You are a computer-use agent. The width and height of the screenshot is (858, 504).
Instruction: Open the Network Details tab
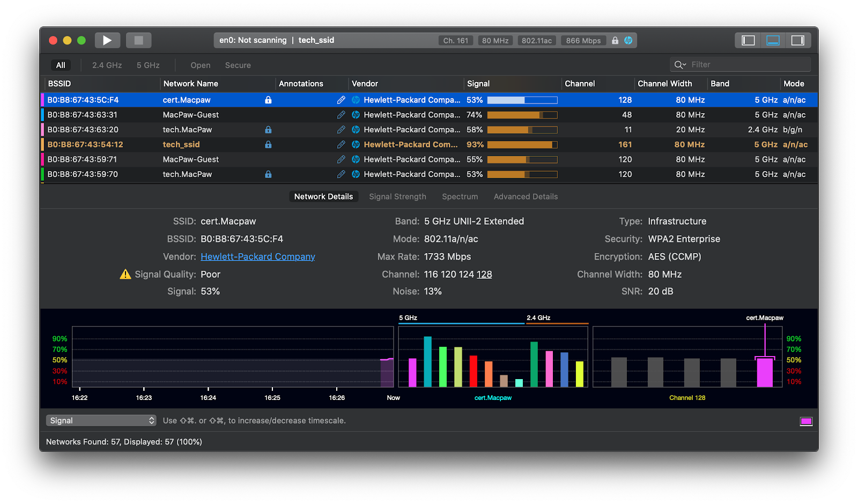point(323,197)
